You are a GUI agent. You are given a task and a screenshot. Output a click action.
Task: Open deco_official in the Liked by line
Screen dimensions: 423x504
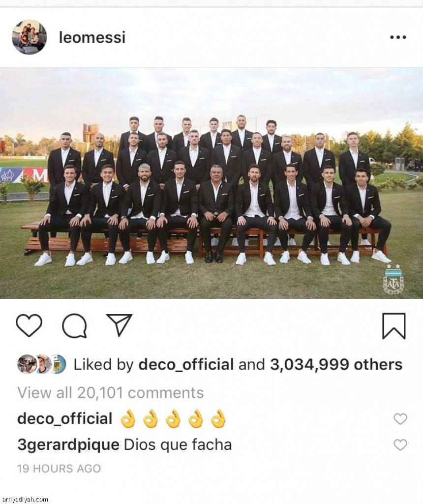(186, 365)
